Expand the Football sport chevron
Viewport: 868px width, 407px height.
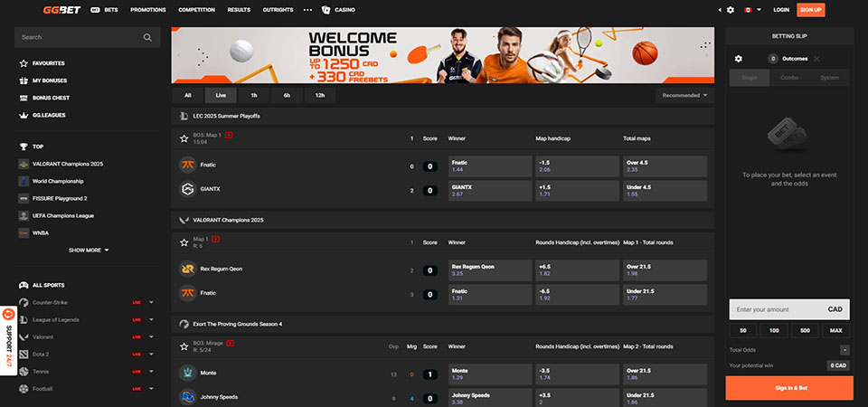[x=151, y=389]
